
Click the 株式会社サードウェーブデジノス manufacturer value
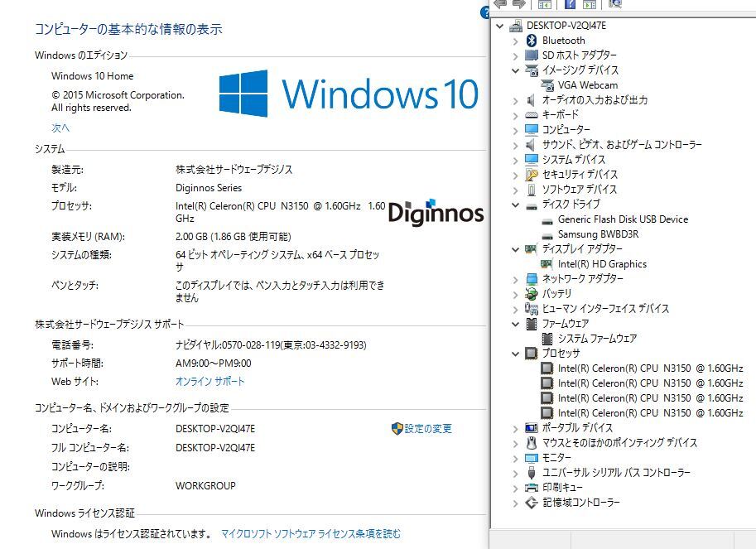(234, 169)
